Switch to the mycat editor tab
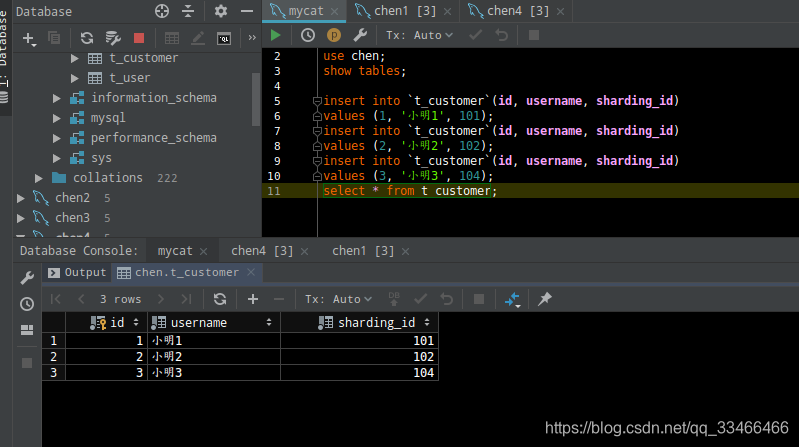 (305, 11)
